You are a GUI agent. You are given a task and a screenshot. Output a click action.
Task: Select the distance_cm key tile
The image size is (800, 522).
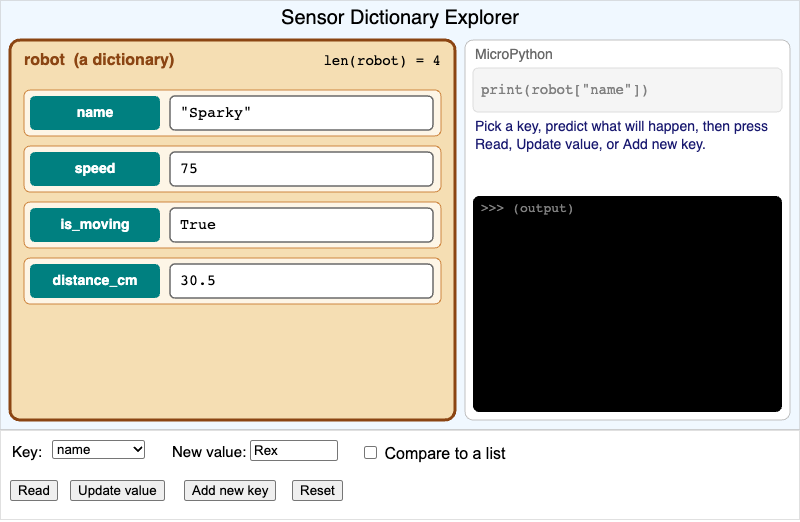coord(95,281)
